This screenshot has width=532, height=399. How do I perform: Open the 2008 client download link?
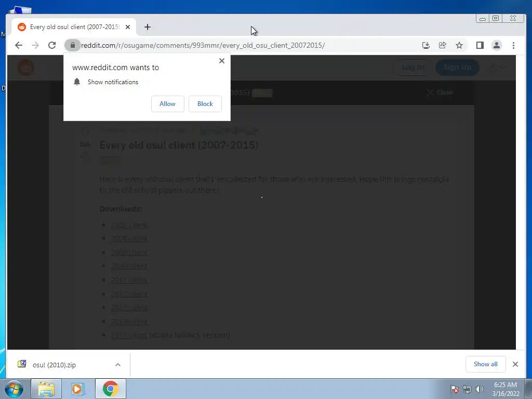coord(129,238)
